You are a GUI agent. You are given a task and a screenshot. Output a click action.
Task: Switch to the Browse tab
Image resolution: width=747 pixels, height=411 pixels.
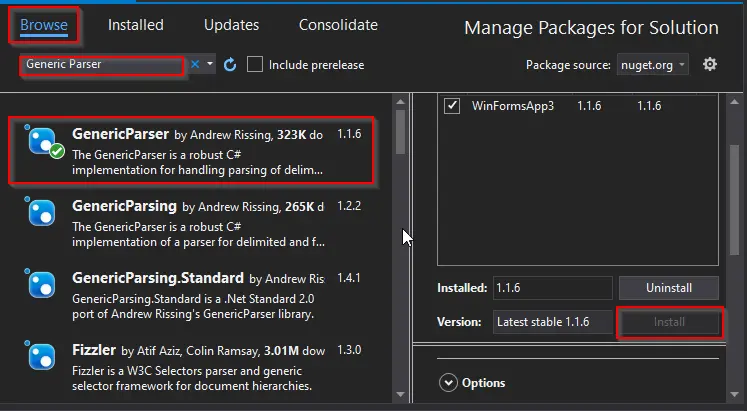pos(44,25)
